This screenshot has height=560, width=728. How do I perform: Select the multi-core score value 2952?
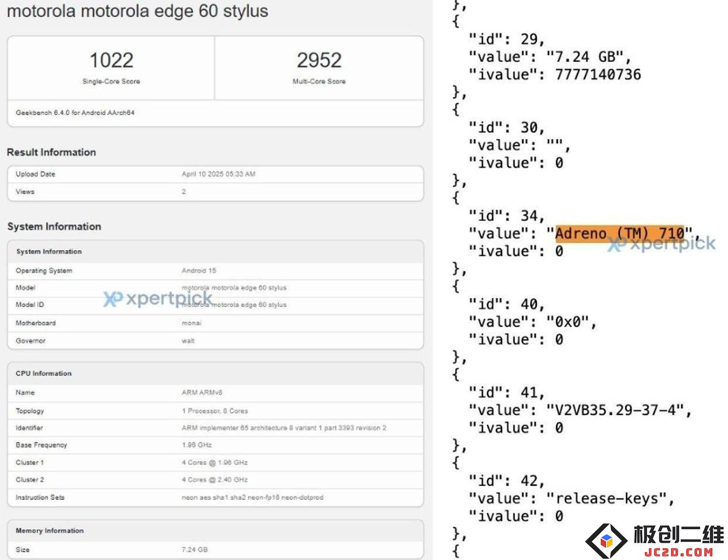319,60
